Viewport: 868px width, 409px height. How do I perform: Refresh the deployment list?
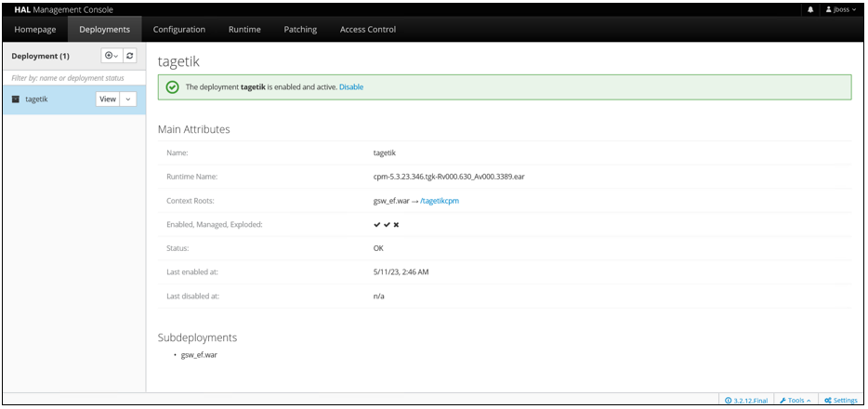tap(129, 56)
